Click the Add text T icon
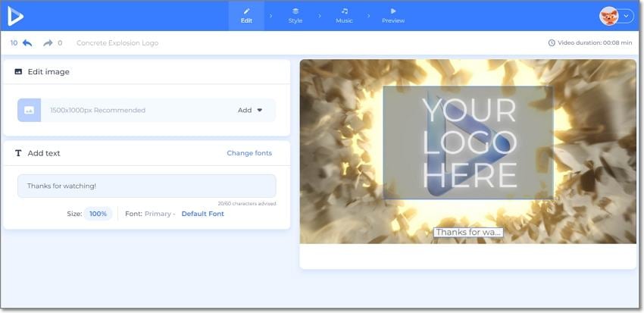The image size is (644, 313). pyautogui.click(x=18, y=153)
